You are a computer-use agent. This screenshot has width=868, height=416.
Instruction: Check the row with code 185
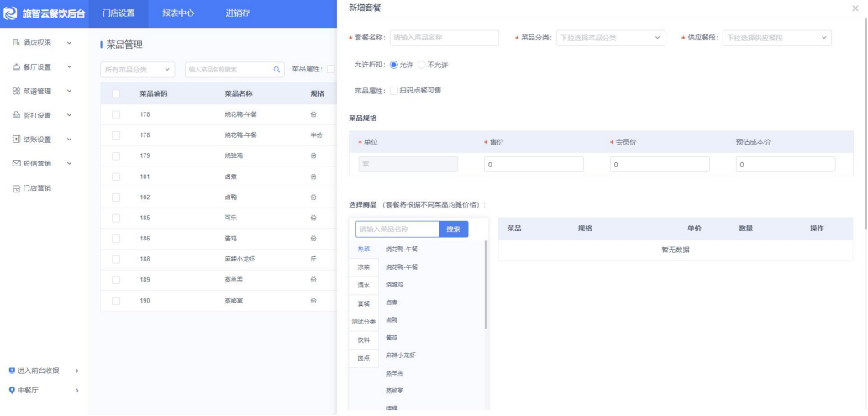(x=116, y=219)
